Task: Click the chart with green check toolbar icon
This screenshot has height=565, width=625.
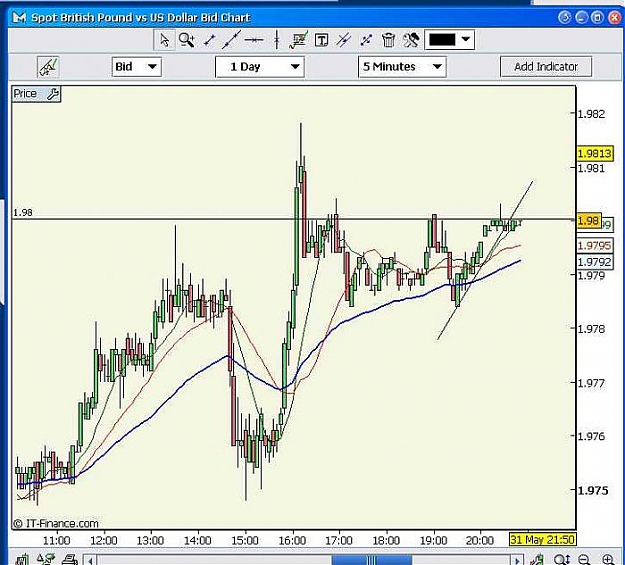Action: [299, 40]
